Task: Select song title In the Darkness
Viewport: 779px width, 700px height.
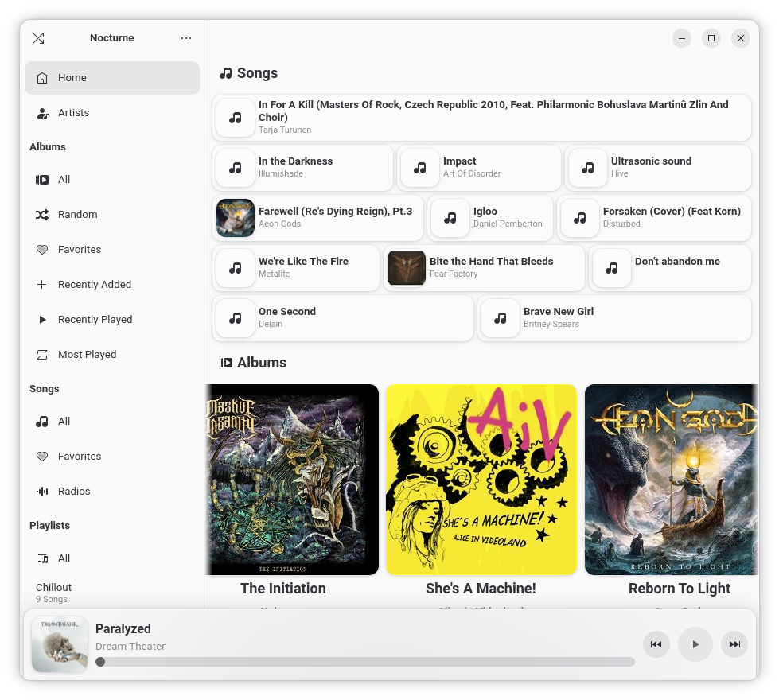Action: (295, 161)
